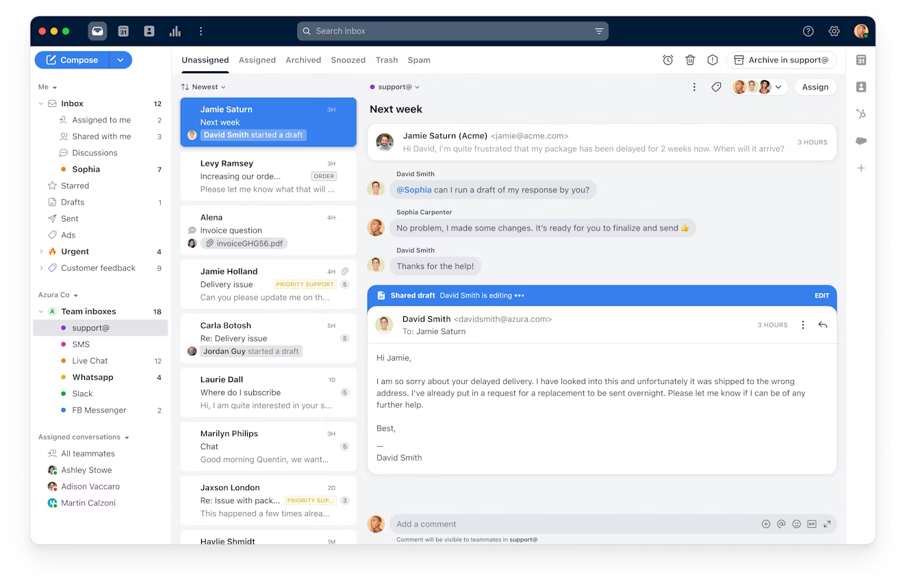This screenshot has width=905, height=588.
Task: Expand the Customer feedback folder
Action: click(x=41, y=268)
